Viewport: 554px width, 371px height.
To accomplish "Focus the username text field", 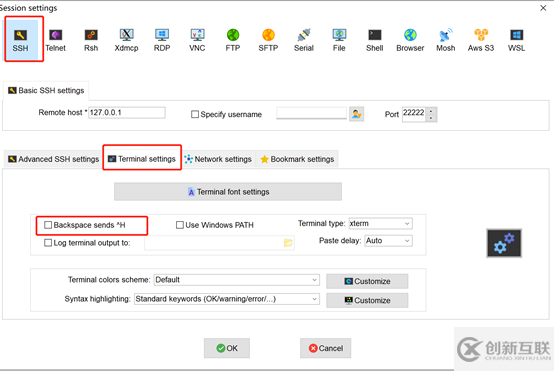I will 312,113.
